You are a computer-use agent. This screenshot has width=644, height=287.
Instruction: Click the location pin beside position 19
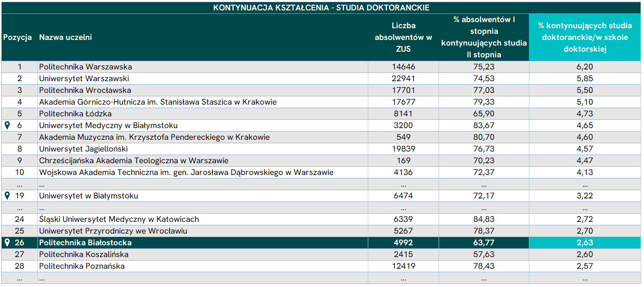pyautogui.click(x=7, y=196)
